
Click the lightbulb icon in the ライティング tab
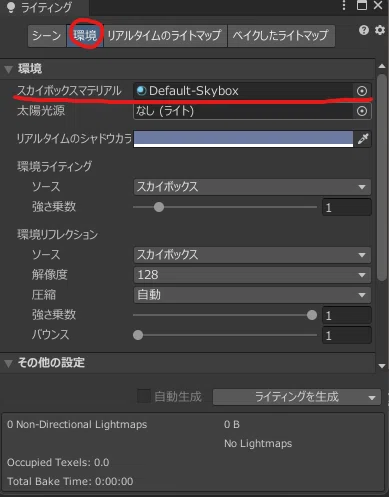[11, 7]
